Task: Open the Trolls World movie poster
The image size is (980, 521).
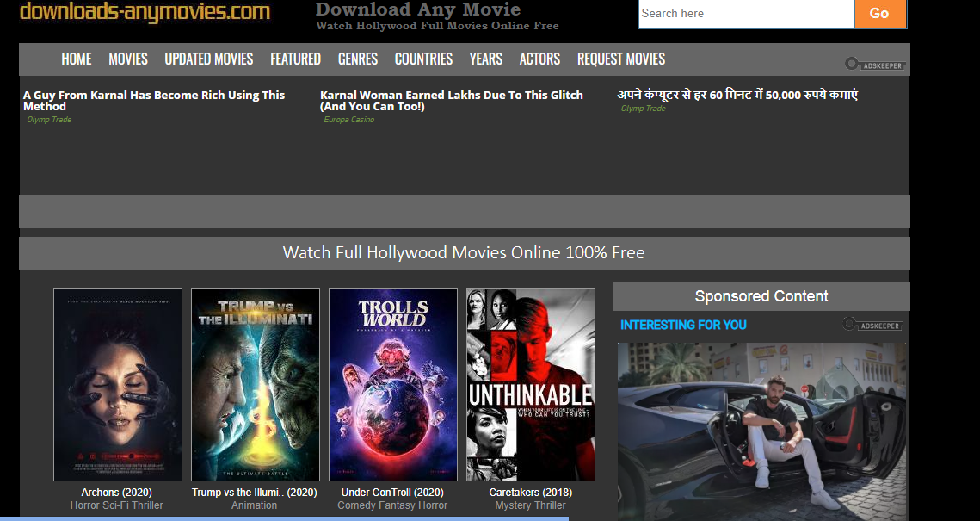Action: (x=393, y=385)
